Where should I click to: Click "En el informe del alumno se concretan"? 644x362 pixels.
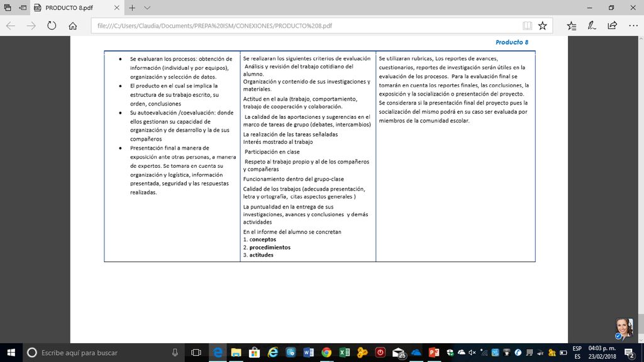292,232
